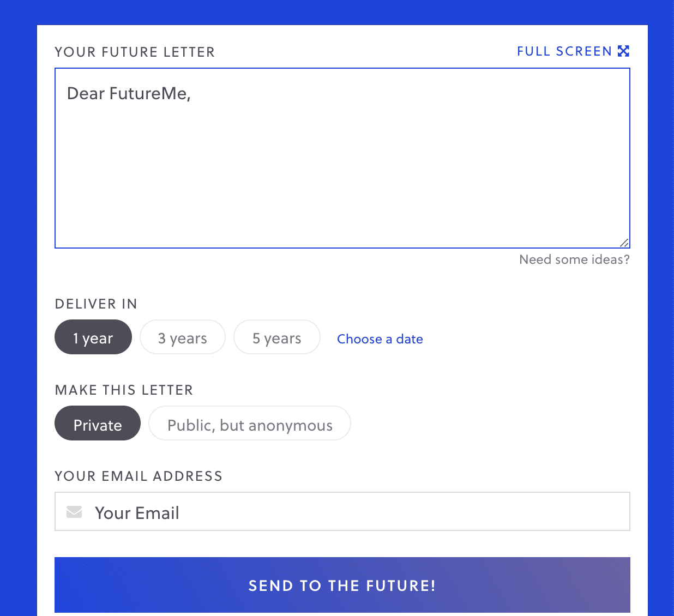
Task: Click the letter box resize handle
Action: [x=624, y=243]
